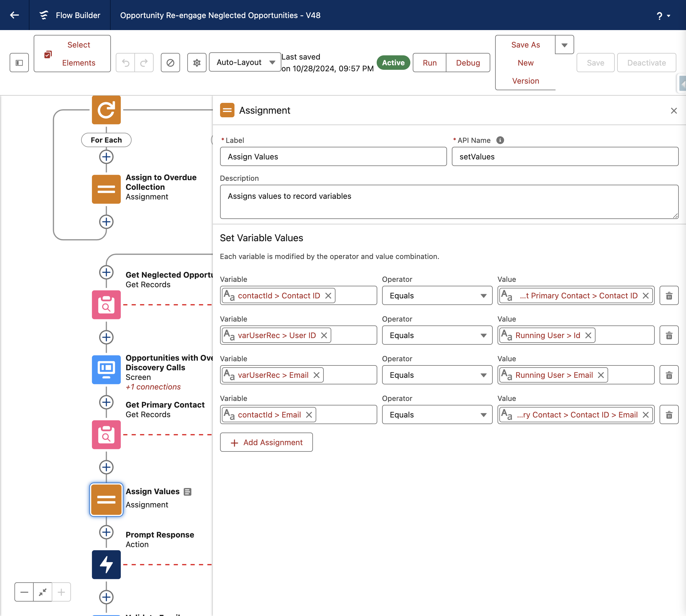Open Operator dropdown for varUserRec User ID
686x616 pixels.
click(437, 335)
